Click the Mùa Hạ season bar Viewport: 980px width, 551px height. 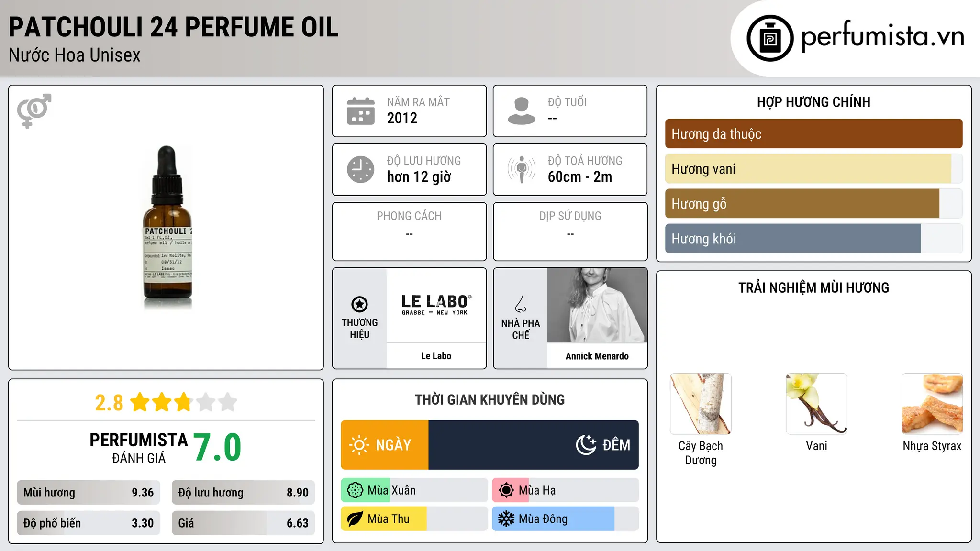coord(566,490)
